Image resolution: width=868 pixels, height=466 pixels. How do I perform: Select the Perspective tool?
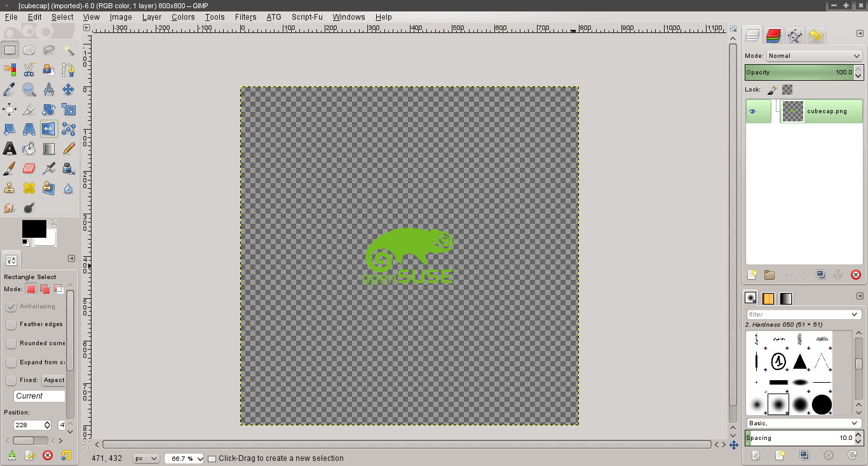coord(29,129)
